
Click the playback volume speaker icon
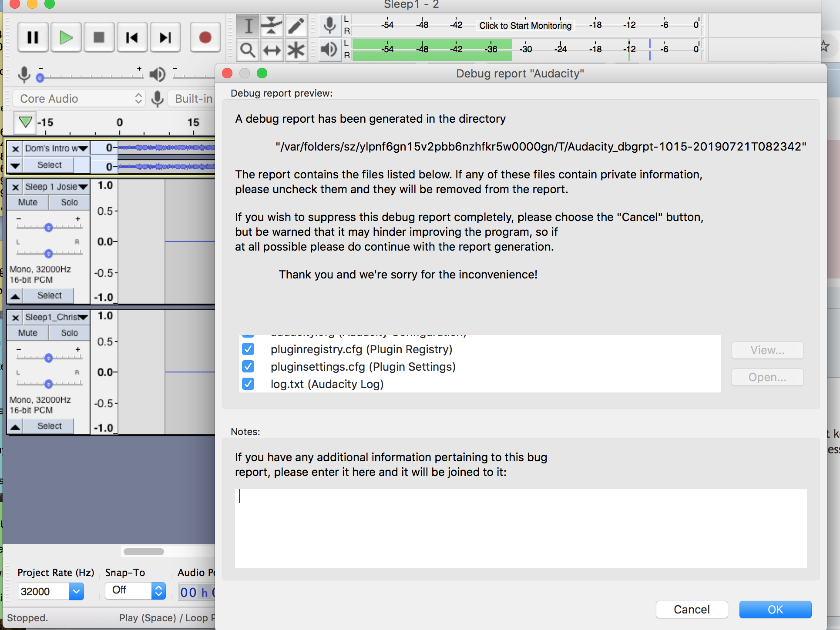pos(157,74)
